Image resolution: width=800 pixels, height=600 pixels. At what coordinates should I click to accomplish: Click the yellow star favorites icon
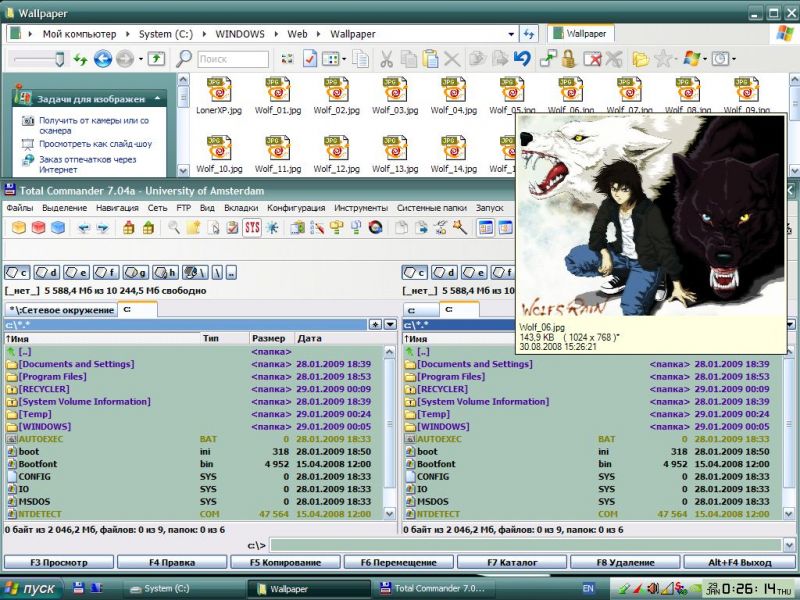click(x=663, y=59)
